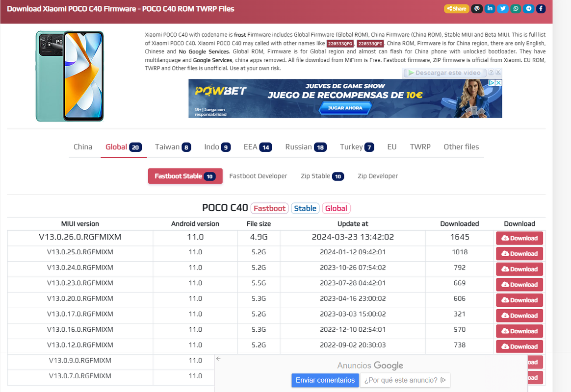The height and width of the screenshot is (392, 571).
Task: Select Fastboot Developer firmware type
Action: [258, 176]
